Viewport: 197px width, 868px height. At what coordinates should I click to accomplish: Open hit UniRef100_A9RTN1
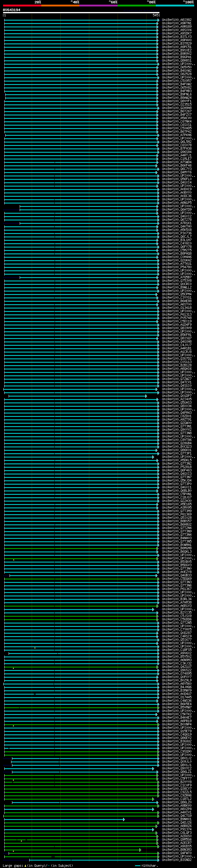coord(177,23)
